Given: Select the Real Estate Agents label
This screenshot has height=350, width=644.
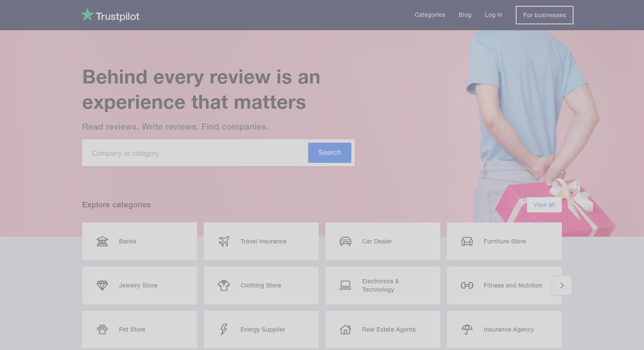Looking at the screenshot, I should click(389, 329).
